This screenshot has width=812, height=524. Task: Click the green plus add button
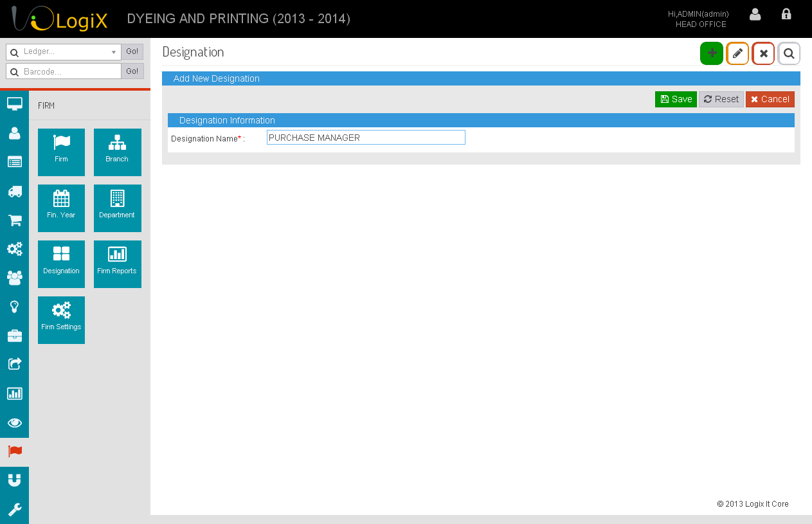(x=712, y=54)
